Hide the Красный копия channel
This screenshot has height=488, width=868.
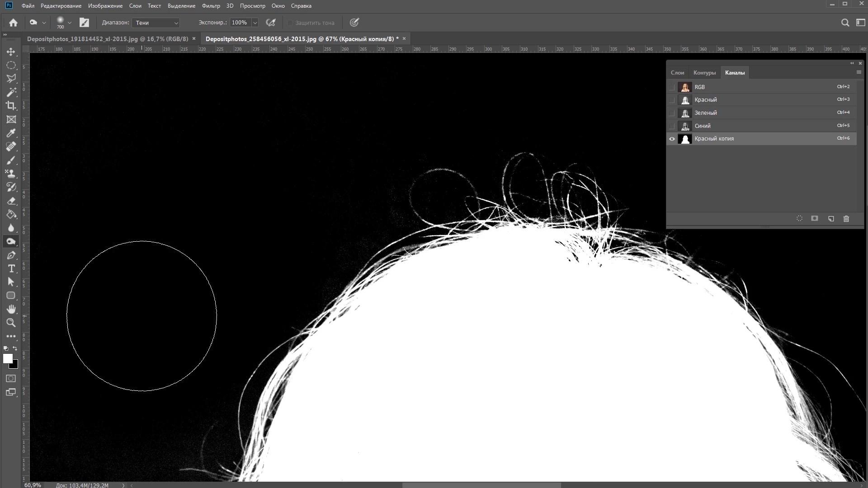(672, 139)
